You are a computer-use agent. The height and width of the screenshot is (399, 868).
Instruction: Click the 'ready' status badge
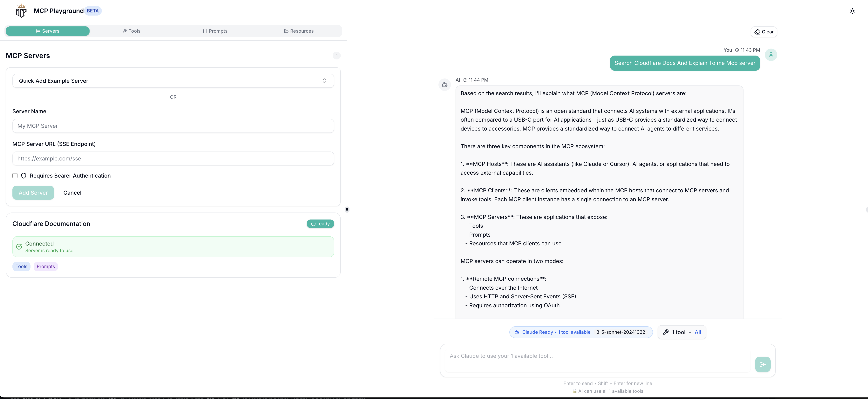[320, 224]
